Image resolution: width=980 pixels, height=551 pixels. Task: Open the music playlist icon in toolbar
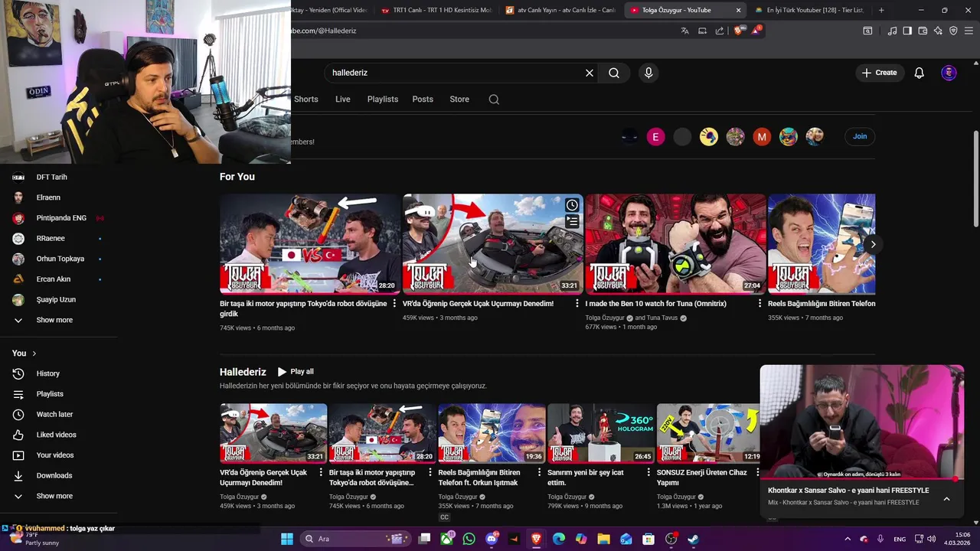(892, 31)
